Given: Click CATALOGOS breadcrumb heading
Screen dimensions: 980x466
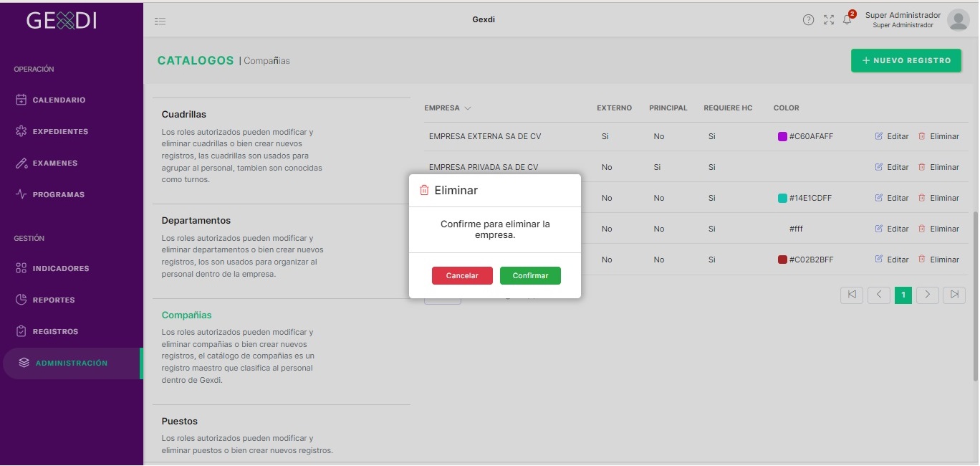Looking at the screenshot, I should coord(196,61).
